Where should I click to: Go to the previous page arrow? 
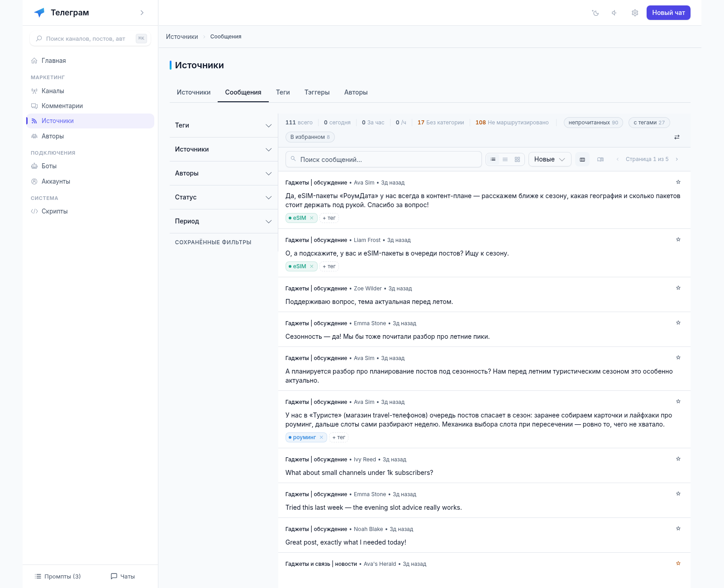(x=618, y=159)
